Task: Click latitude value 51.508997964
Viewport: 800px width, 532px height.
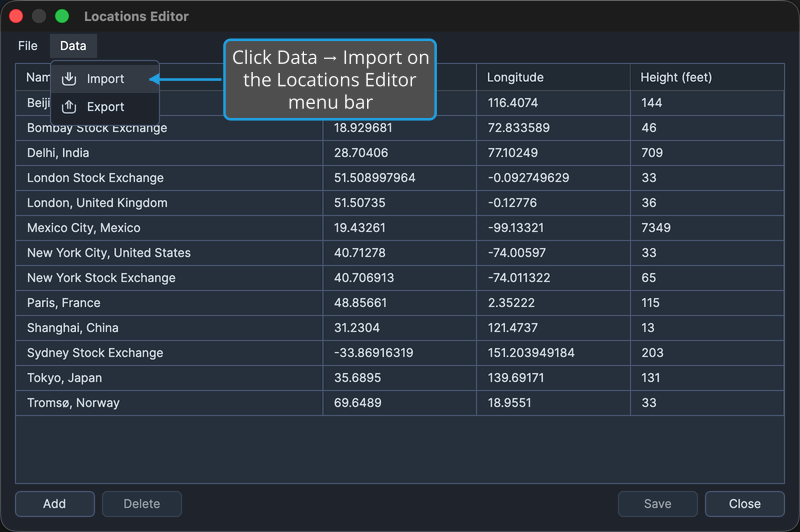Action: click(x=374, y=178)
